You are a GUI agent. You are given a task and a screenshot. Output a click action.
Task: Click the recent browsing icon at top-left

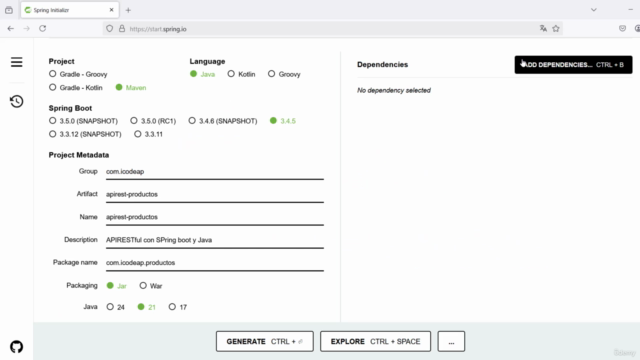[9, 10]
